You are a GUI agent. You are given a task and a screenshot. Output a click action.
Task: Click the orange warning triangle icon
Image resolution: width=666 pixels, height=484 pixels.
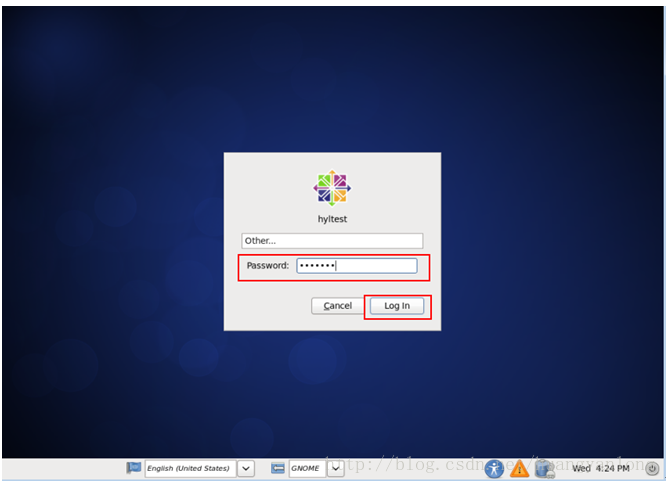tap(519, 469)
